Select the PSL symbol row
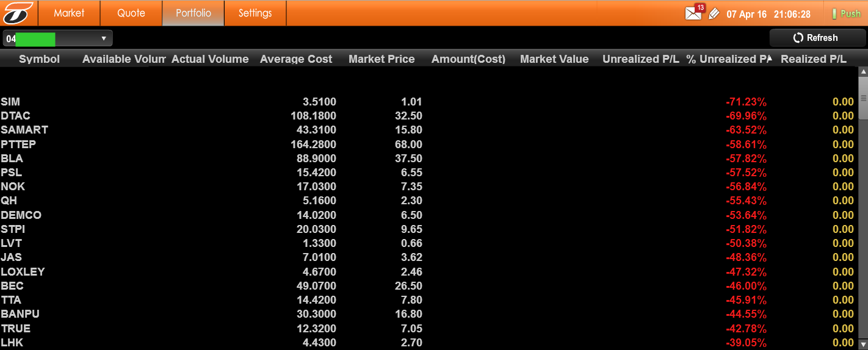 [x=429, y=173]
